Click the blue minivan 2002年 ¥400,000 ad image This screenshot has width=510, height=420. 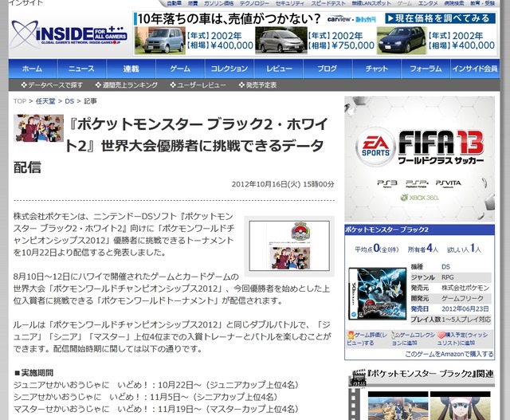(x=159, y=41)
